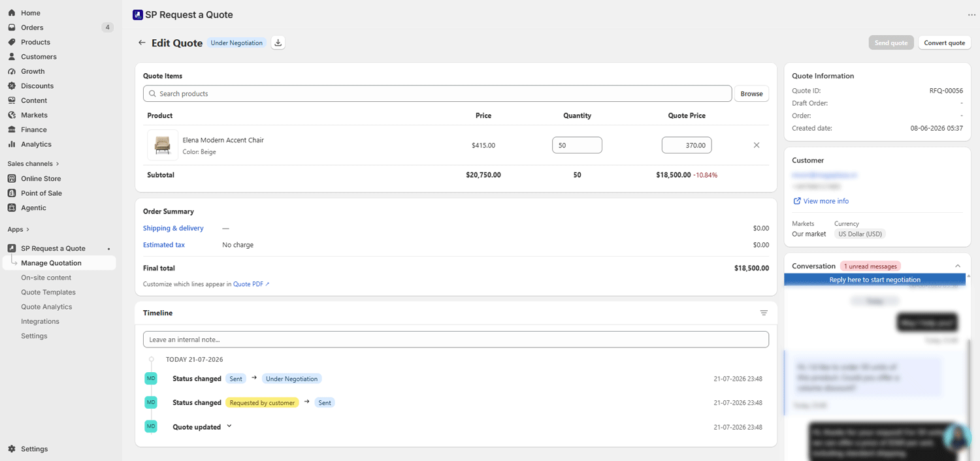Click the Elena Modern Accent Chair thumbnail
The height and width of the screenshot is (461, 980).
[x=163, y=145]
